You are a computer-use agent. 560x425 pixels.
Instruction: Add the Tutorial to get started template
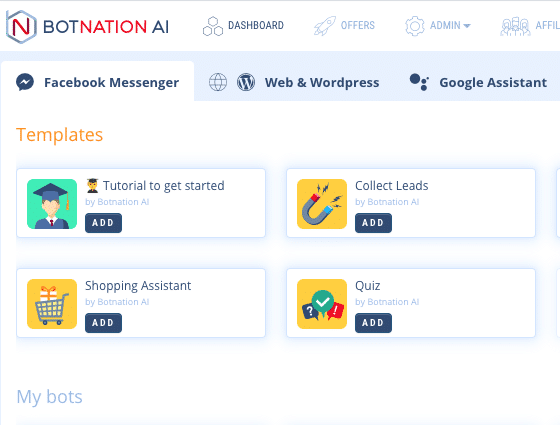(103, 223)
